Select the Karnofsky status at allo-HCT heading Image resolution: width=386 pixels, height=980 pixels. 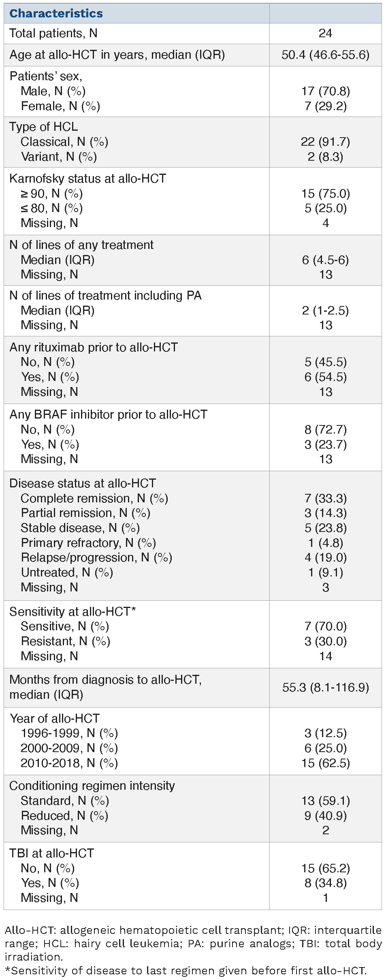tap(87, 179)
